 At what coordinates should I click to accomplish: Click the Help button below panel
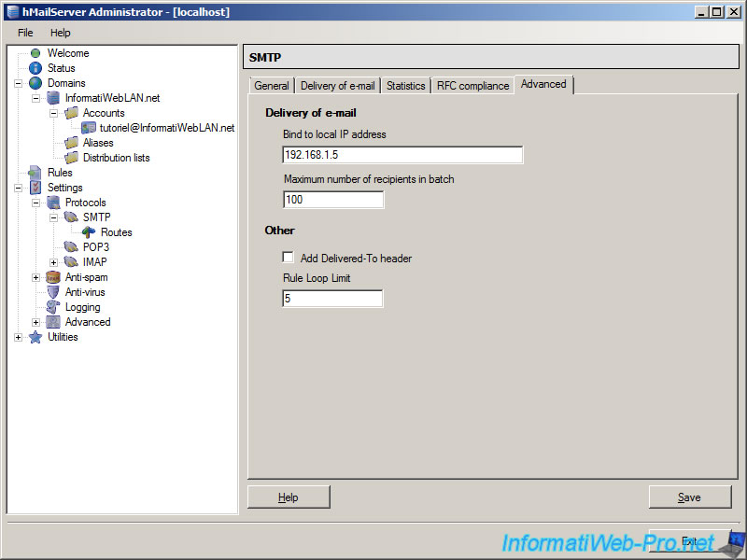[289, 497]
